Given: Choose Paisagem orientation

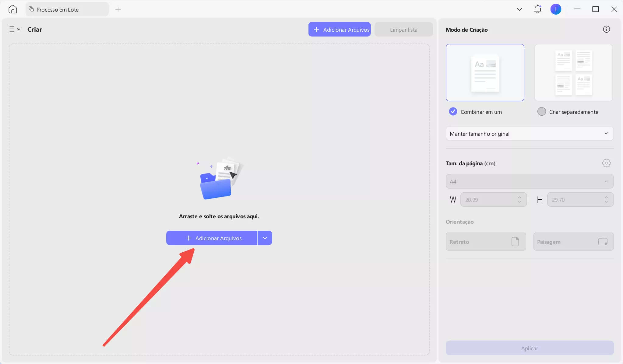Looking at the screenshot, I should pyautogui.click(x=573, y=242).
